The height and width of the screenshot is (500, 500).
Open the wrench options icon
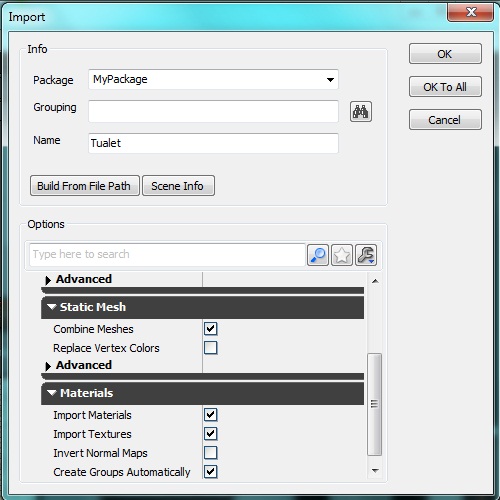366,255
